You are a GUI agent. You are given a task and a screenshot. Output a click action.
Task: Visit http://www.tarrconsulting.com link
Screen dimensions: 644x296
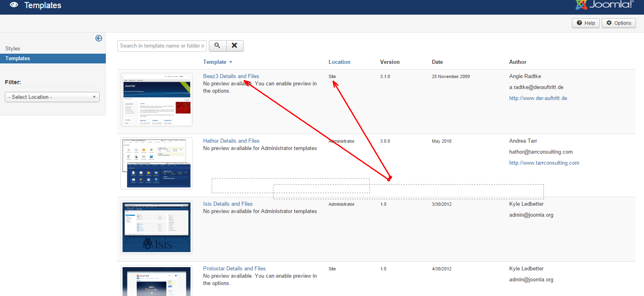(x=544, y=163)
